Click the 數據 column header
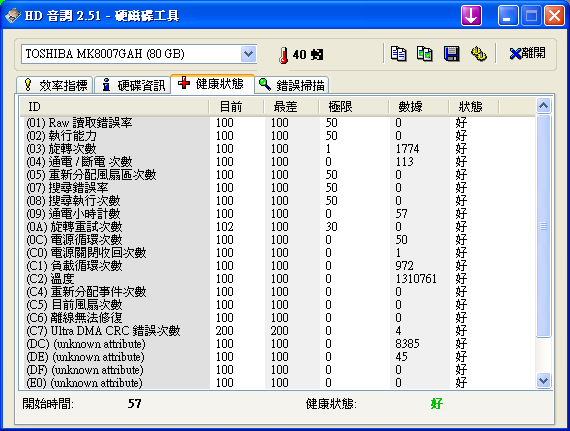The height and width of the screenshot is (431, 570). coord(418,107)
